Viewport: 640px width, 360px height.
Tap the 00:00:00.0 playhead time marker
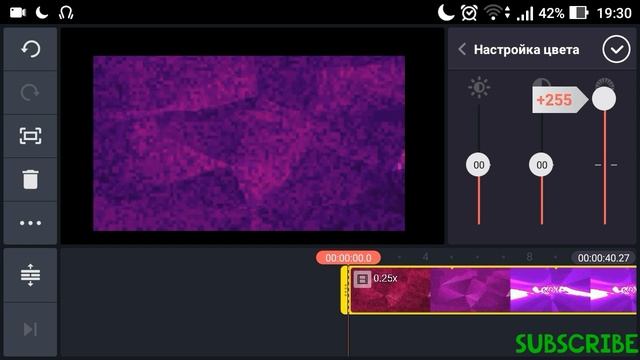pyautogui.click(x=348, y=258)
